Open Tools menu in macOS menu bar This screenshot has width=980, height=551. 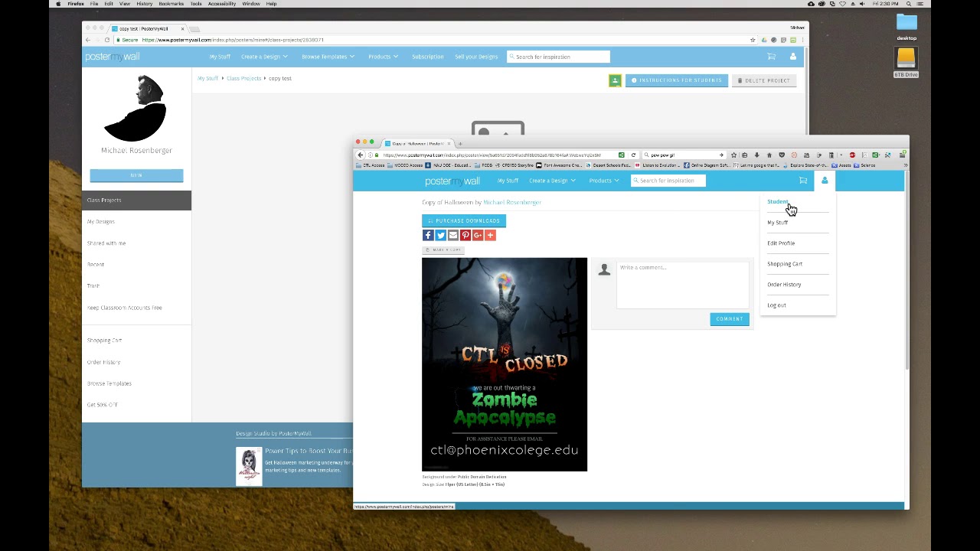[196, 4]
